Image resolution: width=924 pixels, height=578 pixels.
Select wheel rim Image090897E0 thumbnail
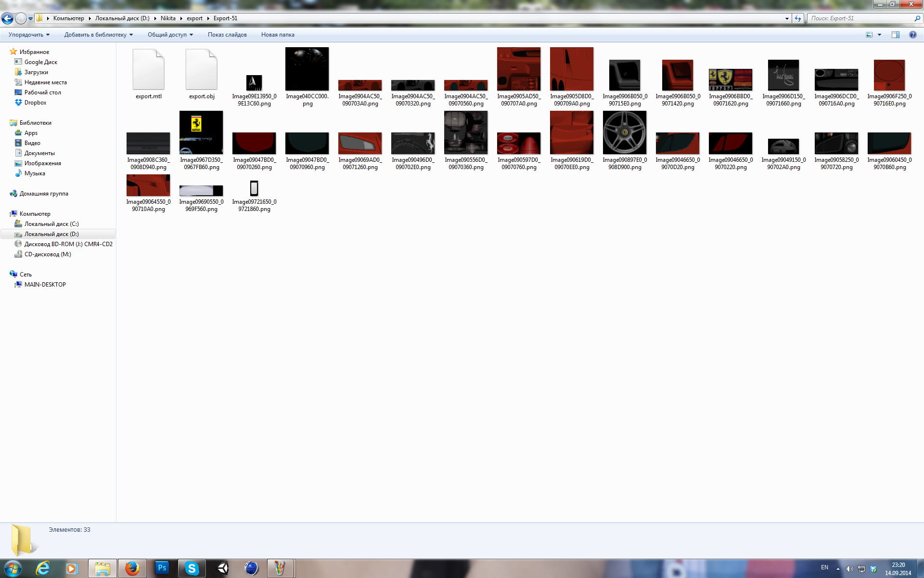[x=625, y=132]
